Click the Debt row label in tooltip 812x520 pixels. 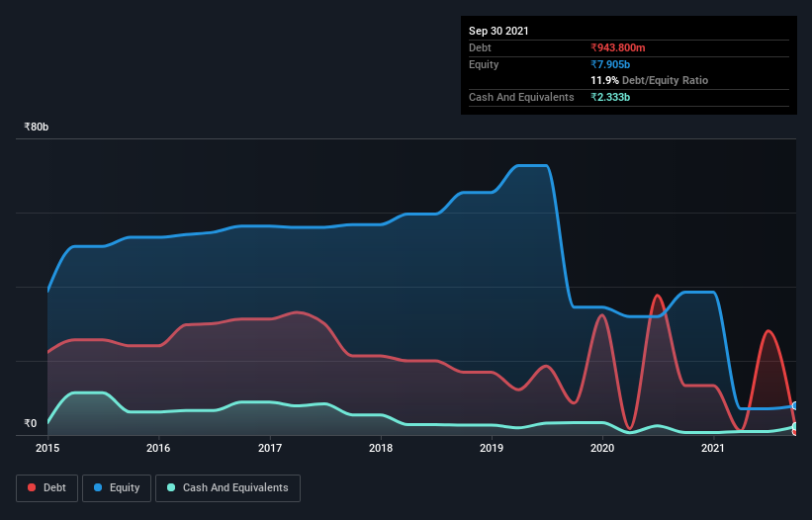point(480,47)
